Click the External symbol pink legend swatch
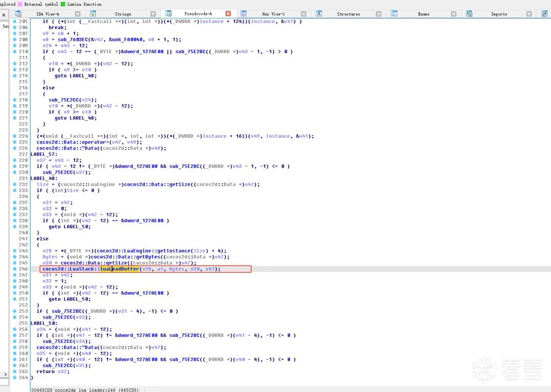Screen dimensions: 551x392 [x=20, y=4]
